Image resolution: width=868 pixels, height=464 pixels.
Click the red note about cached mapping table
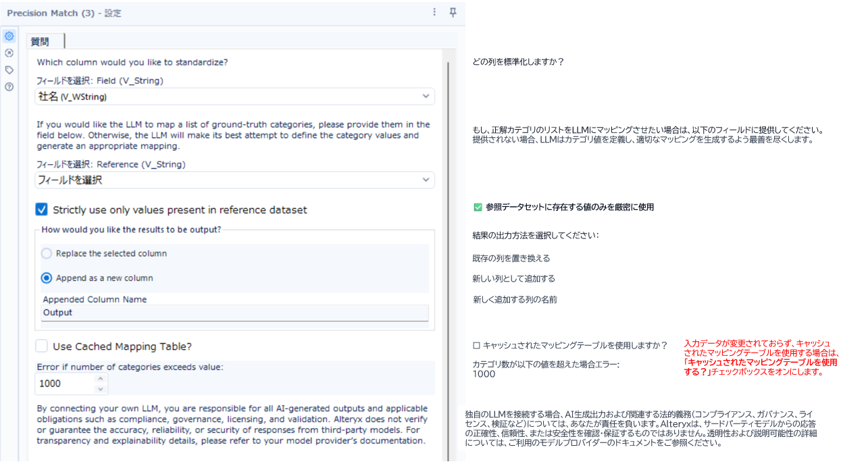tap(761, 358)
